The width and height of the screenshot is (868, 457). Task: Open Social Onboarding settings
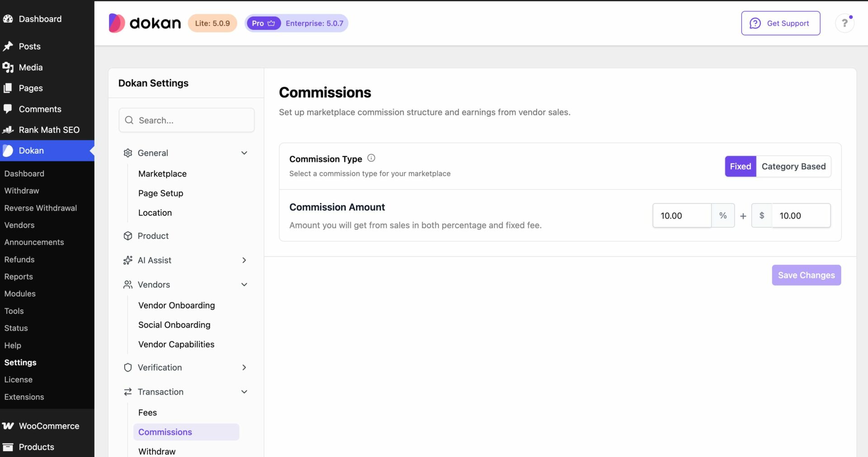click(174, 325)
